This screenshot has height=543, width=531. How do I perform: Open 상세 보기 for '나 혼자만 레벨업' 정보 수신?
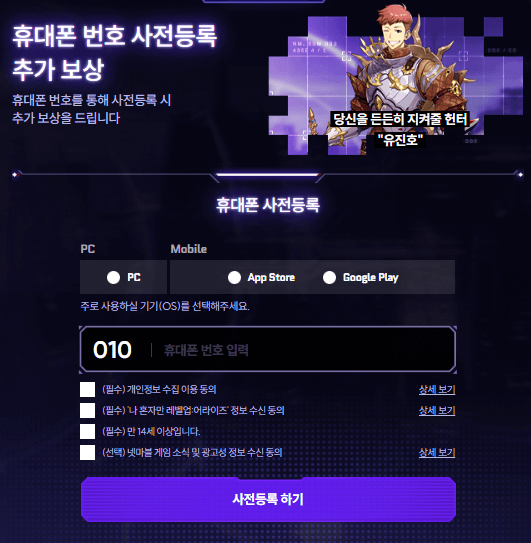pos(437,410)
